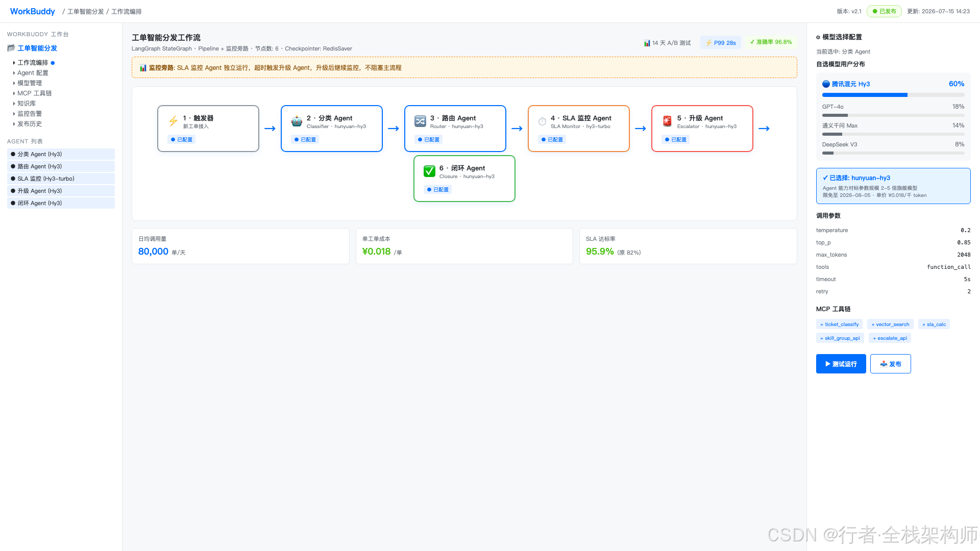Click the bullet dot beside SLA 监控 (Hy3-turbo)
Screen dimensions: 980x551
tap(13, 179)
